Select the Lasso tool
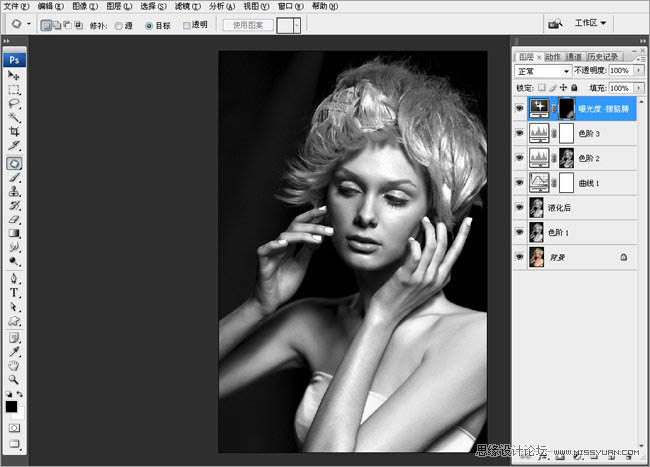Image resolution: width=650 pixels, height=467 pixels. pyautogui.click(x=14, y=103)
